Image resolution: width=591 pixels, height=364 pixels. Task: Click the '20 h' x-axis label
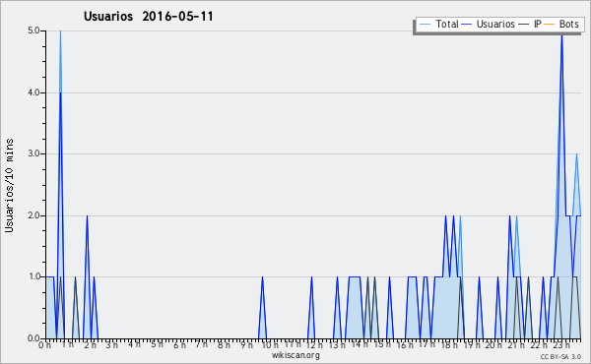493,345
